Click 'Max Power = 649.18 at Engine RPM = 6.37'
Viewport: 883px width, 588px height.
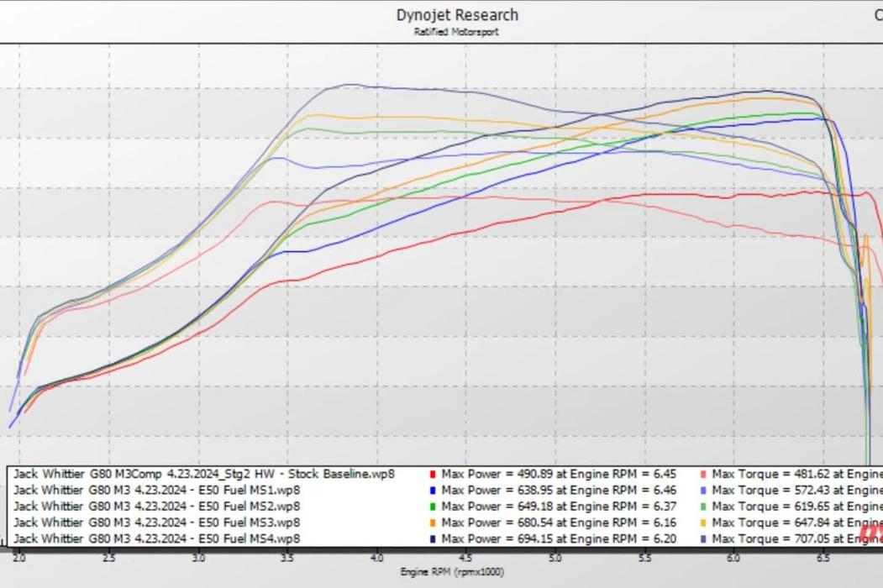coord(559,507)
